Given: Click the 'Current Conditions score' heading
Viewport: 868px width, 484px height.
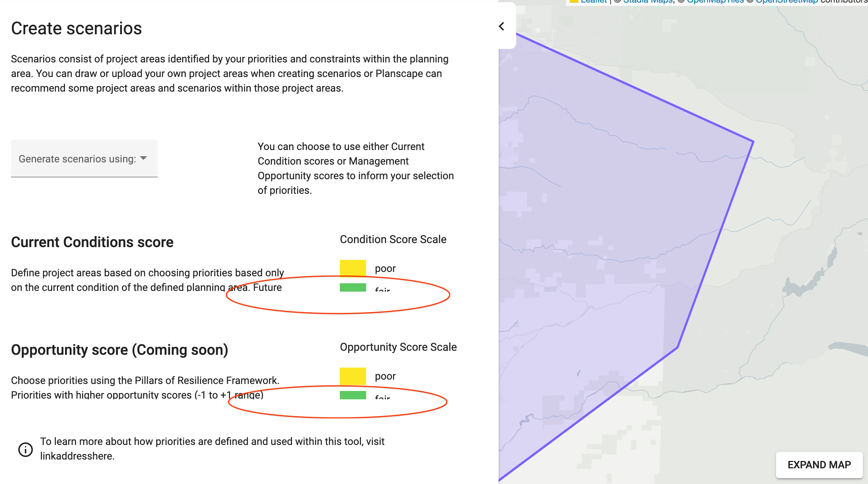Looking at the screenshot, I should [x=92, y=242].
